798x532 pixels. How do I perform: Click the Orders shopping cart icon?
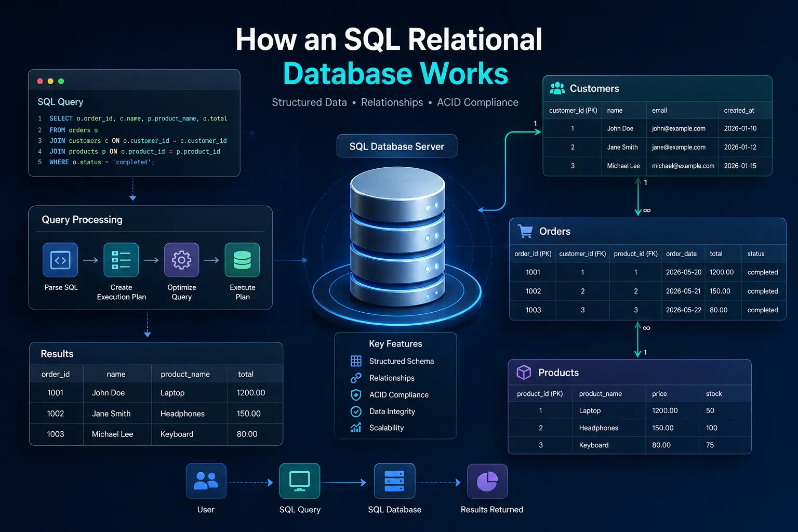tap(525, 231)
